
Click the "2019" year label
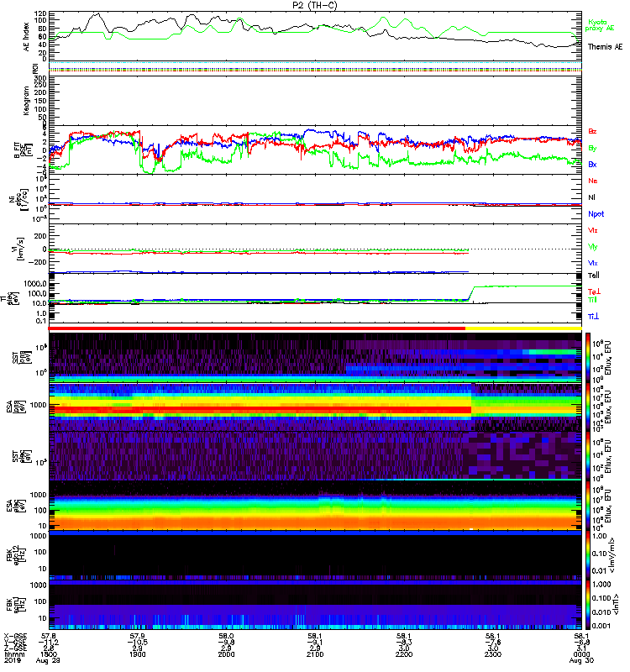tap(11, 660)
